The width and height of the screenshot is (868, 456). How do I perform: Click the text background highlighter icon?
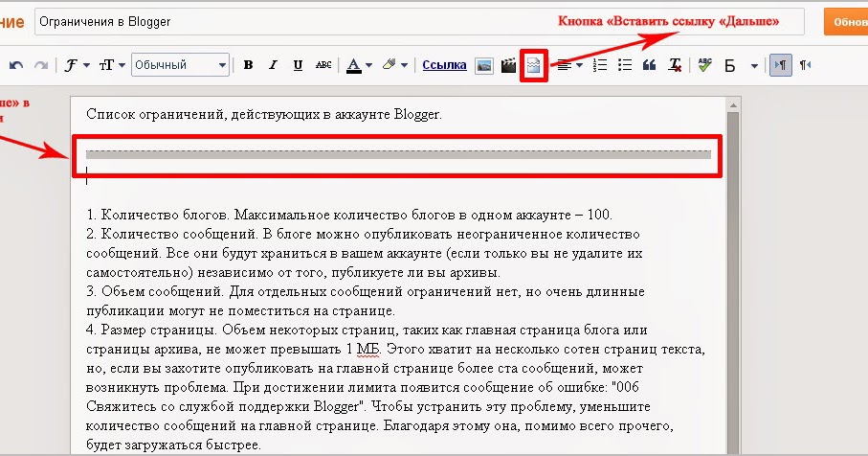tap(389, 65)
